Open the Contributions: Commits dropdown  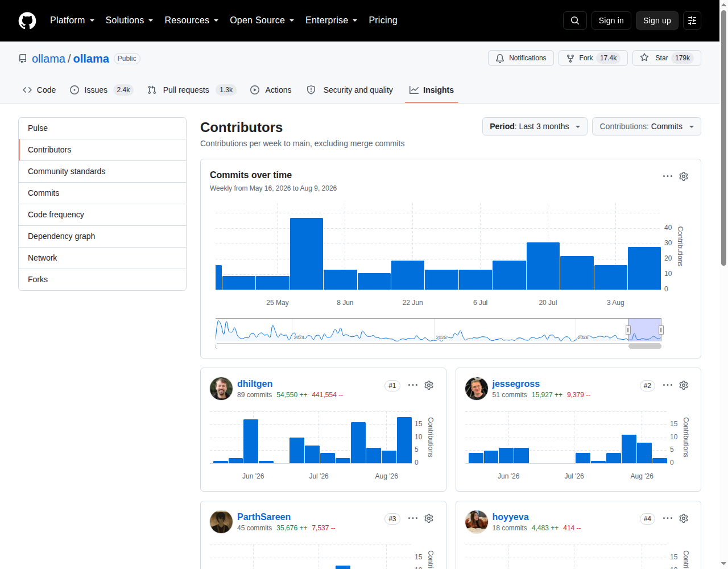[x=647, y=126]
